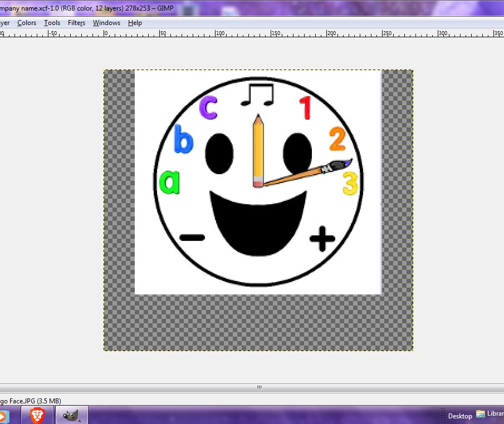Open the Colors menu
This screenshot has height=424, width=504.
pyautogui.click(x=27, y=23)
